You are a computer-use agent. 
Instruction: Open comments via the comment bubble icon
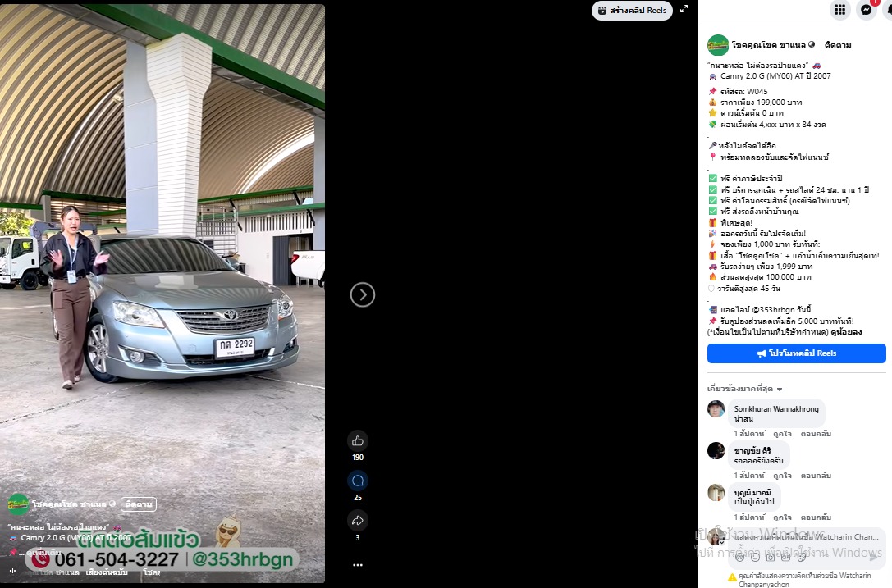coord(357,481)
